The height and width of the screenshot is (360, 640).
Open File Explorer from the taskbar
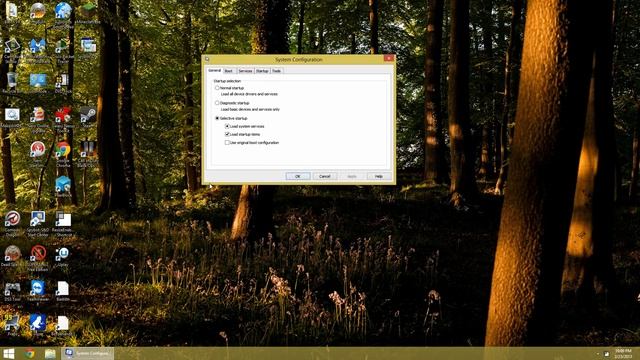click(50, 353)
